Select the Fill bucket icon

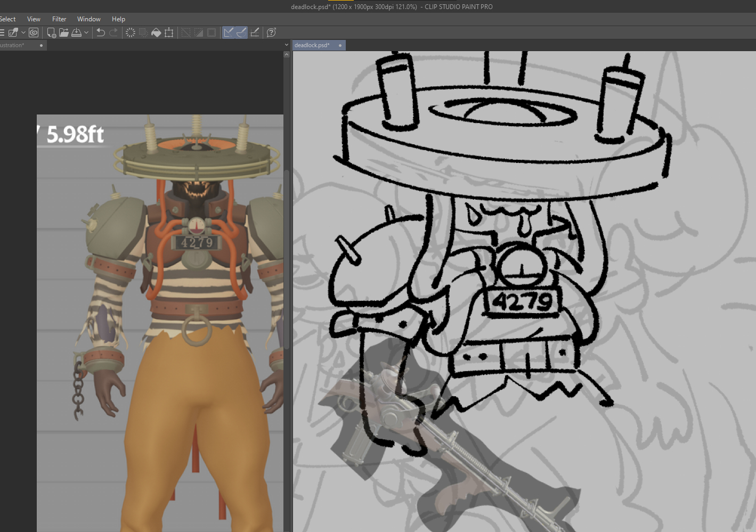click(156, 32)
